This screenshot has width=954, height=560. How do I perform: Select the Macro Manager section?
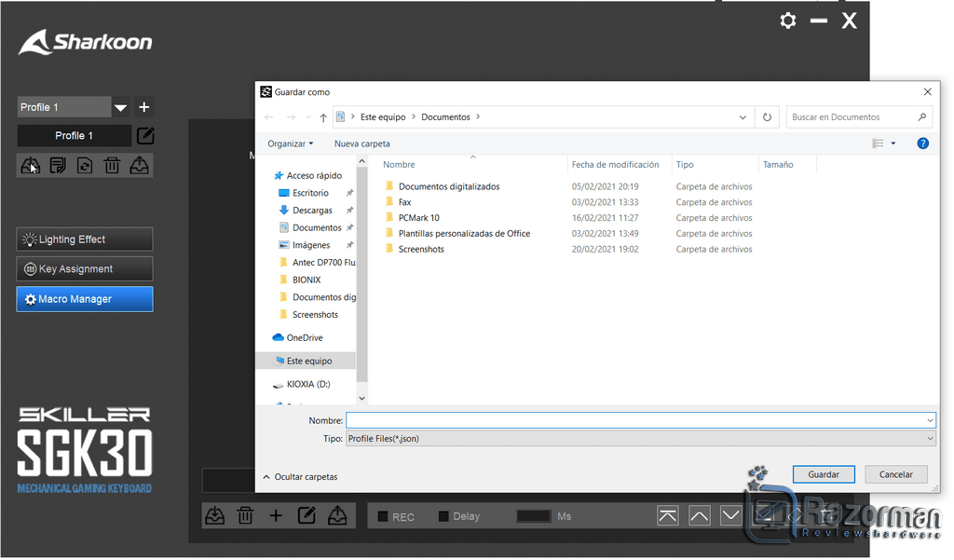point(85,299)
